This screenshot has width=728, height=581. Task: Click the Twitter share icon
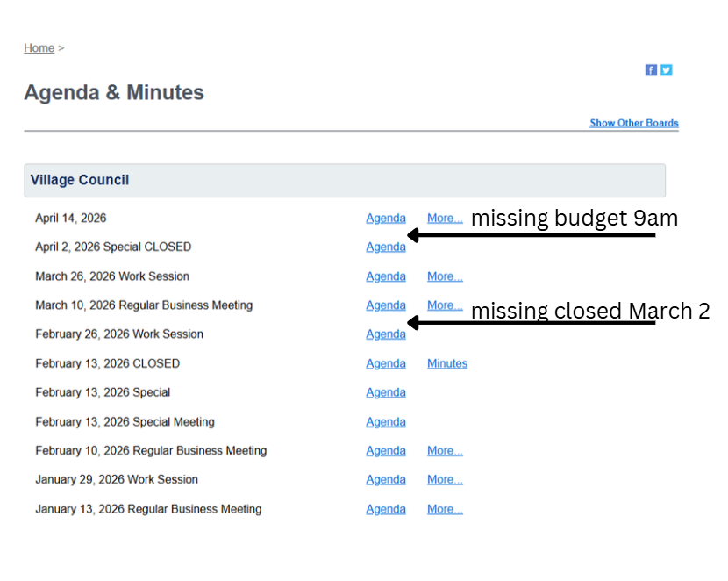667,70
